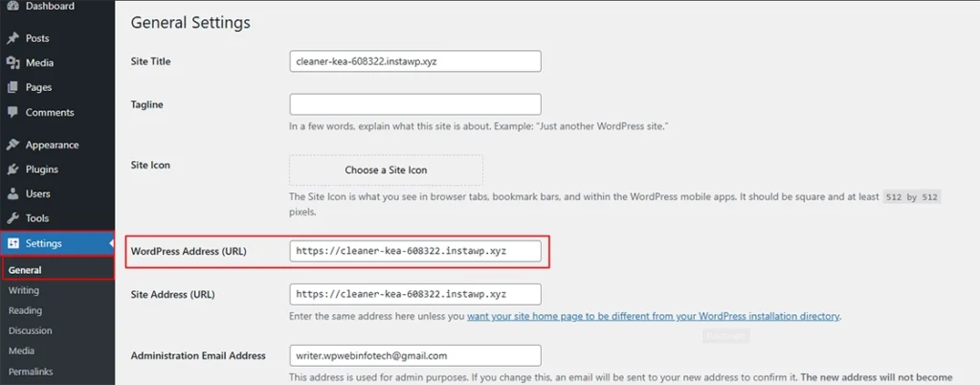Click the Users person icon
The image size is (980, 385).
pyautogui.click(x=12, y=193)
